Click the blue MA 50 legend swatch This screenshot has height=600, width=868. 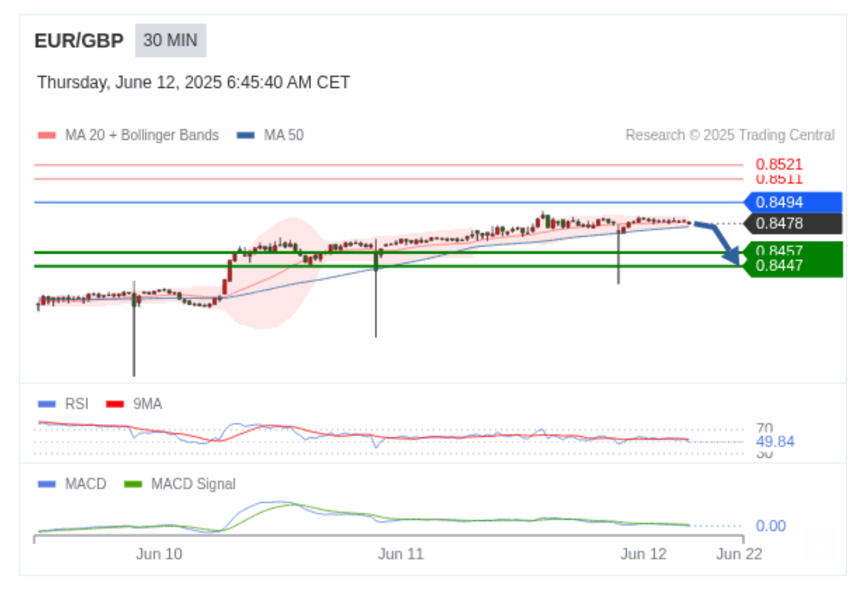[x=246, y=135]
